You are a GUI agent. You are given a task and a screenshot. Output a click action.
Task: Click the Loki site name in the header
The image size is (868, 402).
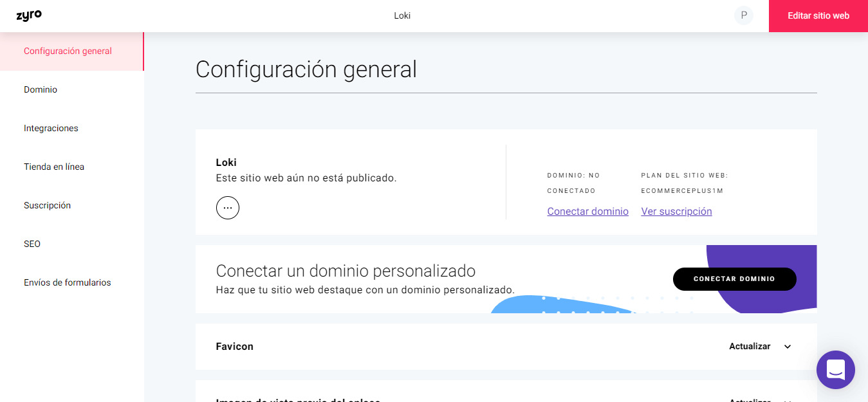pos(402,15)
